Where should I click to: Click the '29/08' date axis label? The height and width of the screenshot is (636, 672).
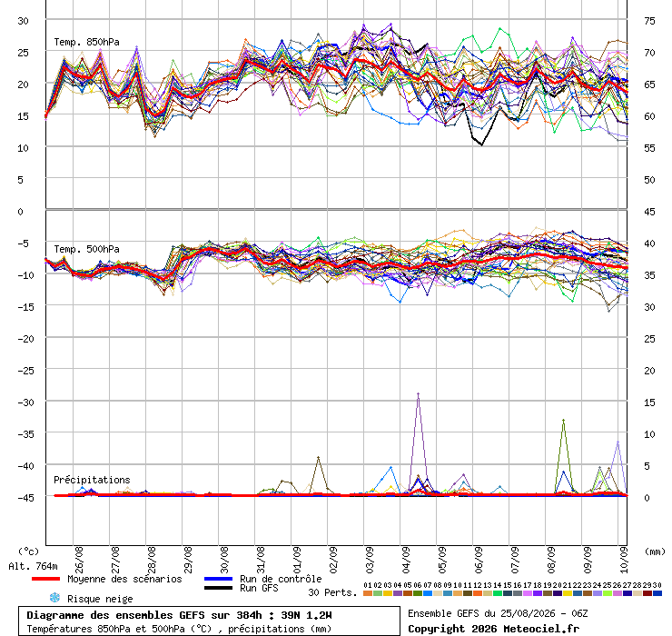188,560
